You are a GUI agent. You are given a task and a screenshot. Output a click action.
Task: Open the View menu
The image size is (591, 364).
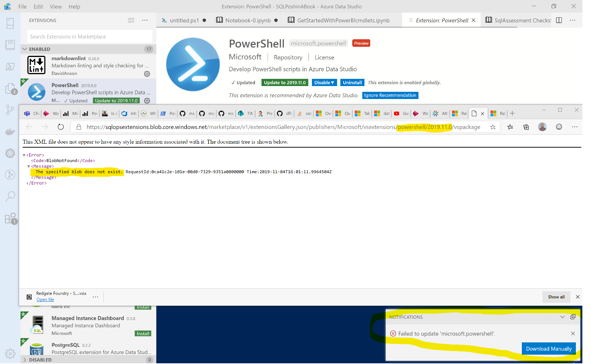point(55,6)
